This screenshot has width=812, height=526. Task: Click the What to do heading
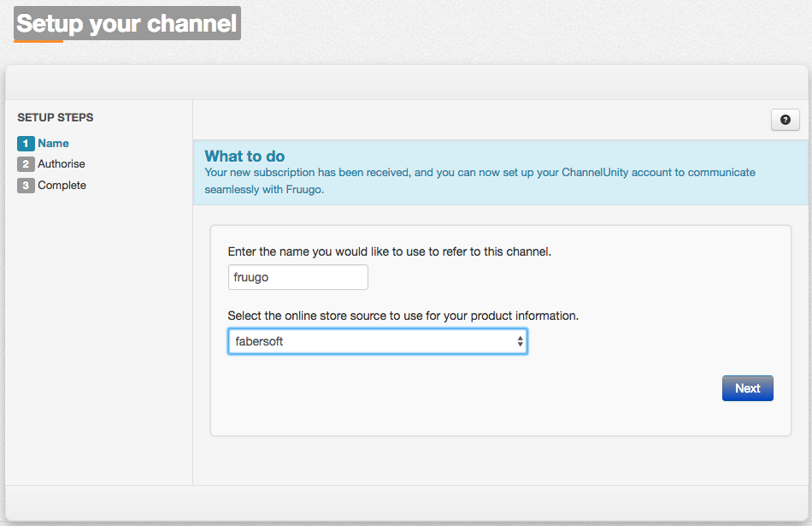(244, 156)
